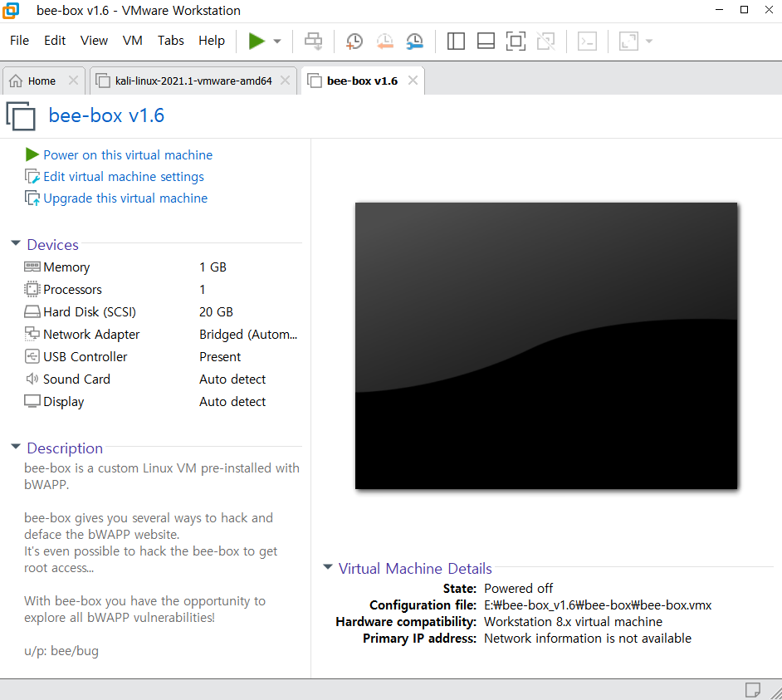The height and width of the screenshot is (700, 782).
Task: Revert to snapshot toolbar icon
Action: [384, 41]
